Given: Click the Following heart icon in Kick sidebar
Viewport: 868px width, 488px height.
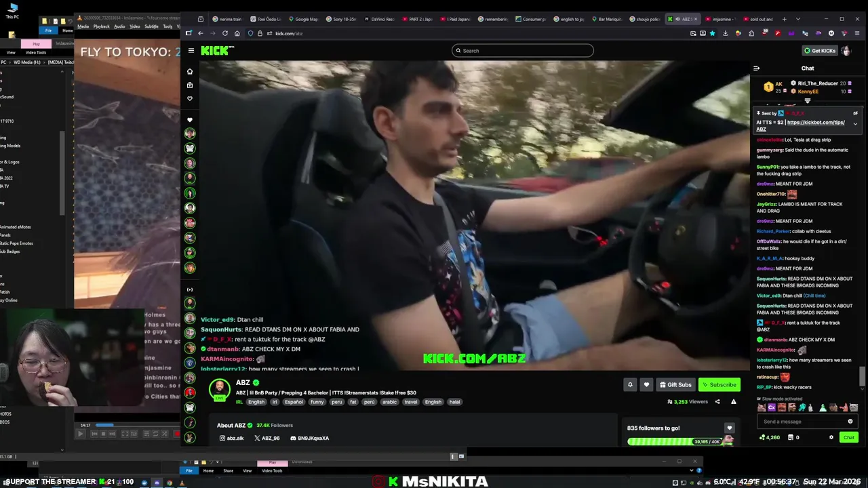Looking at the screenshot, I should [x=190, y=98].
